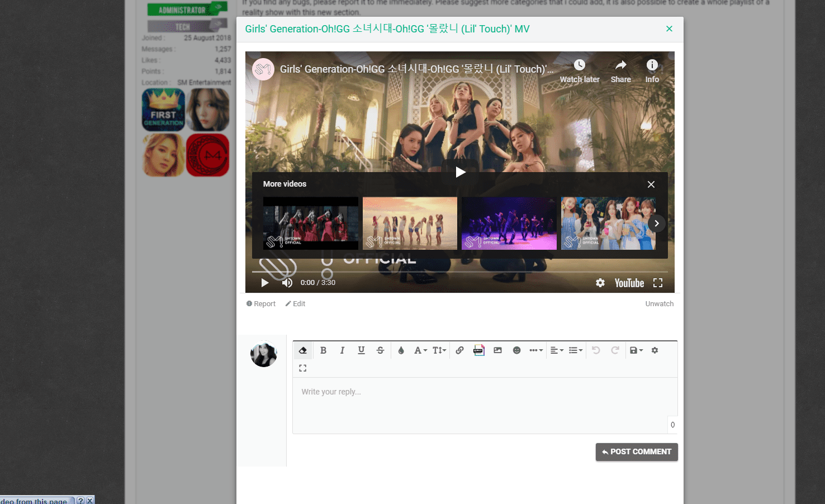The image size is (825, 504).
Task: Open the save drafts dropdown
Action: click(636, 350)
